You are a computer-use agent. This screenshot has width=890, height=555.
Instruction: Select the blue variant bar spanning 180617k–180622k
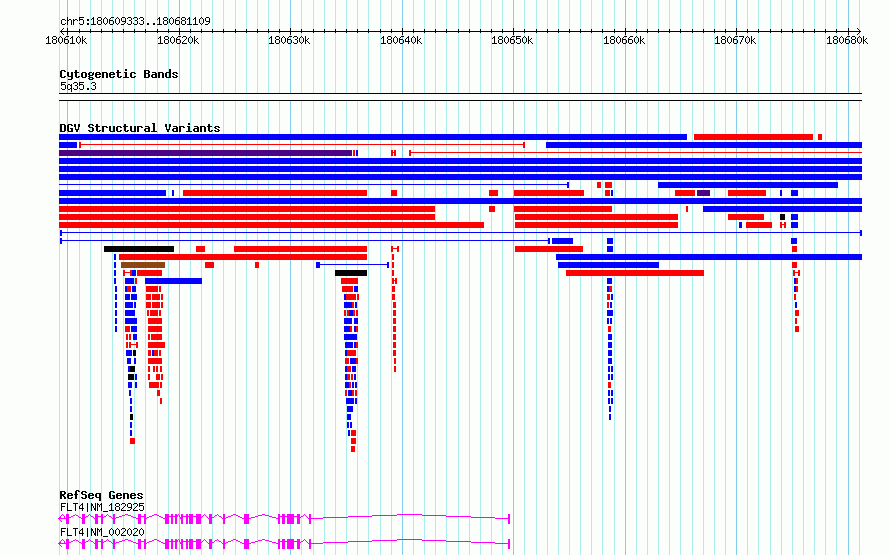(x=173, y=281)
